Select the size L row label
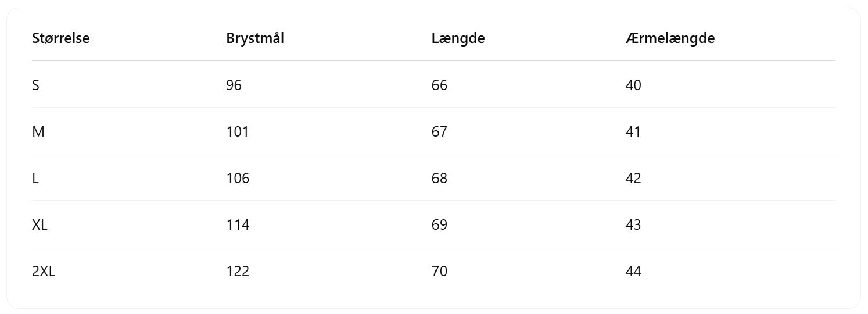The image size is (868, 314). point(35,179)
